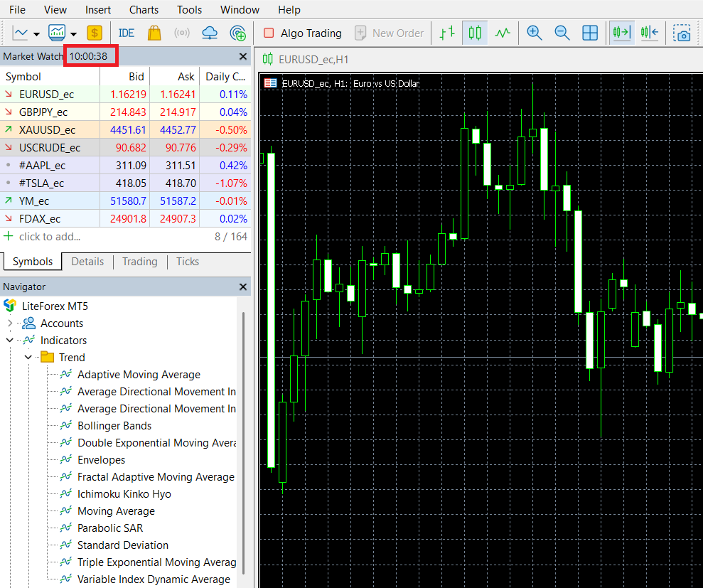Open the Market shopping bag icon

154,33
